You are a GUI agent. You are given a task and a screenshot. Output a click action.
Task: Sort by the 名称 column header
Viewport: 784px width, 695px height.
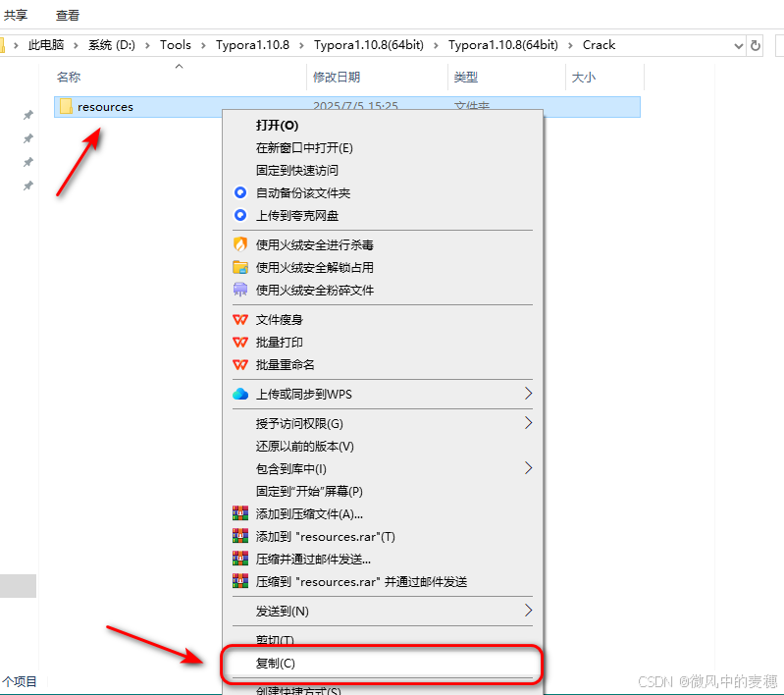click(x=69, y=77)
